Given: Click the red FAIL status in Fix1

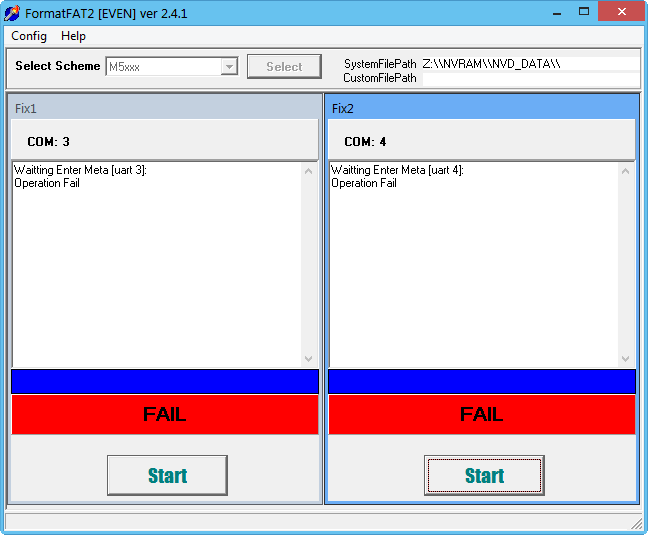Looking at the screenshot, I should (165, 414).
